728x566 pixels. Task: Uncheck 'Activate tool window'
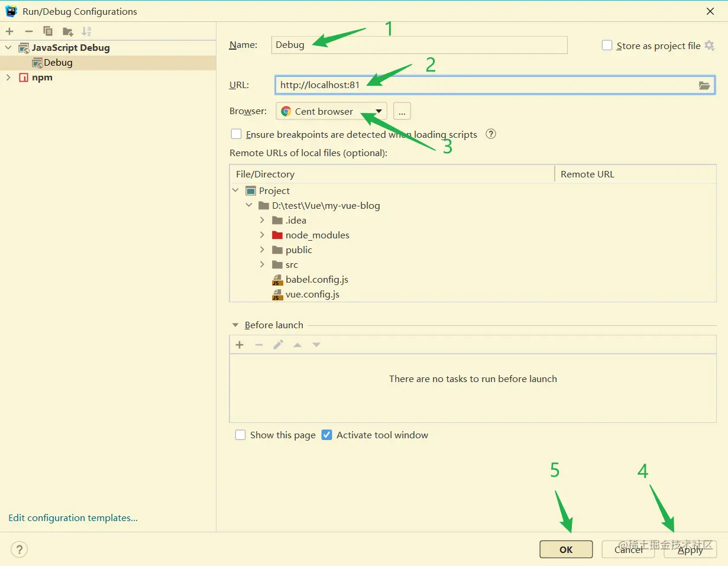coord(327,435)
